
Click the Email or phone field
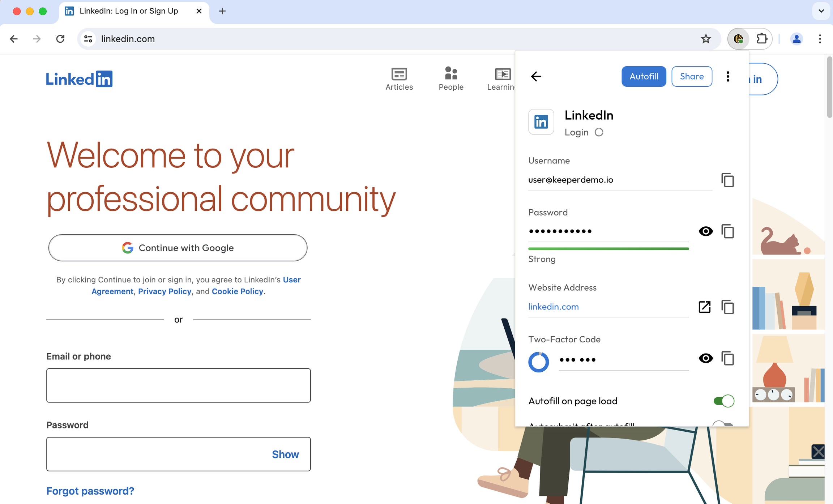178,385
